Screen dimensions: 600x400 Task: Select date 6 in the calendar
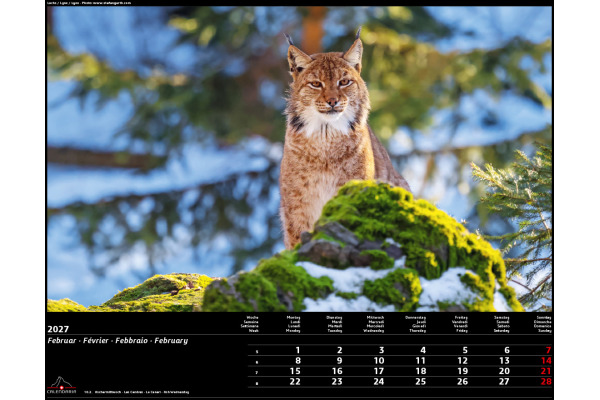click(507, 350)
